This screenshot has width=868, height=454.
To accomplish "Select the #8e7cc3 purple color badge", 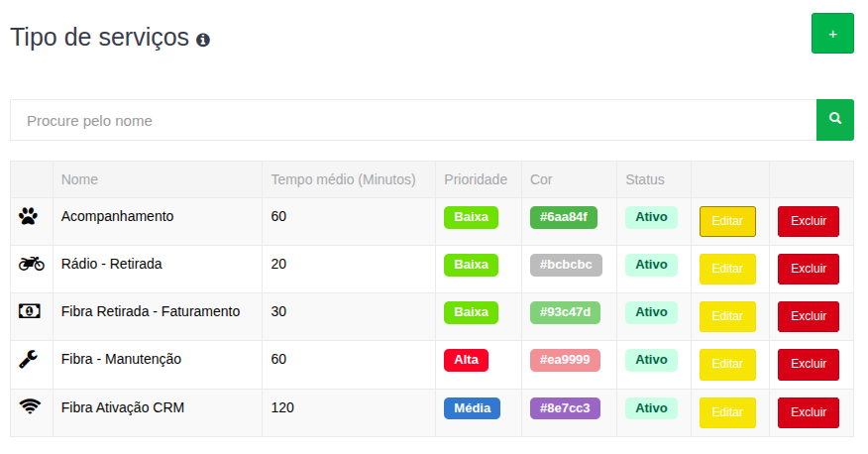I will 565,408.
